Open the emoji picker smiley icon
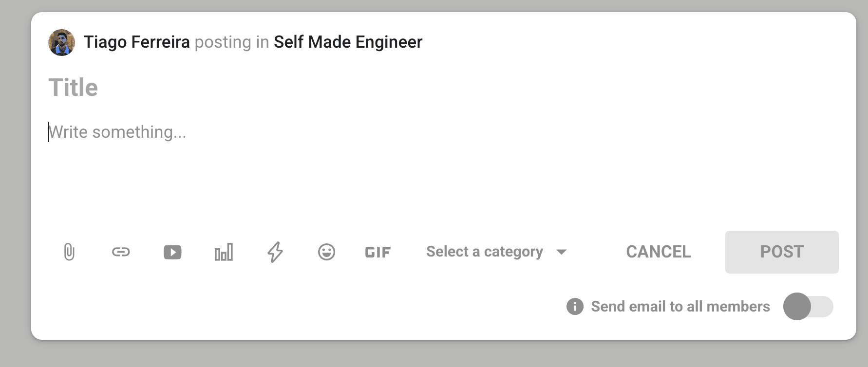The image size is (868, 367). pos(326,252)
